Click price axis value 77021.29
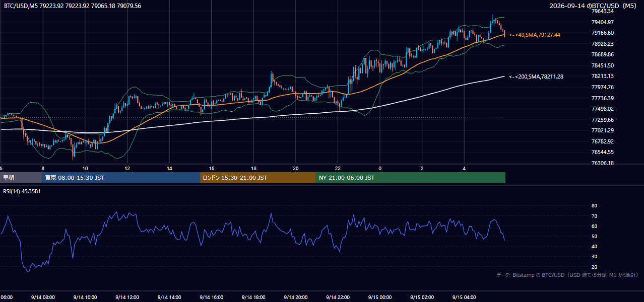 [x=602, y=130]
